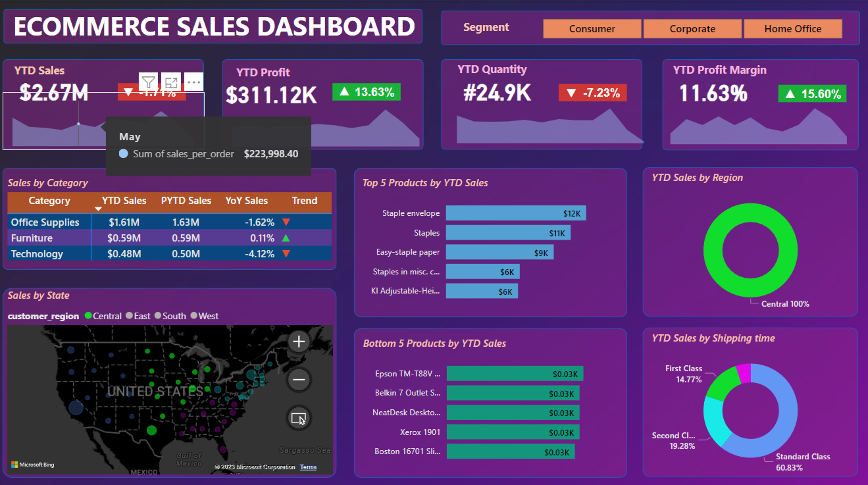
Task: Select the Consumer segment filter
Action: coord(592,29)
